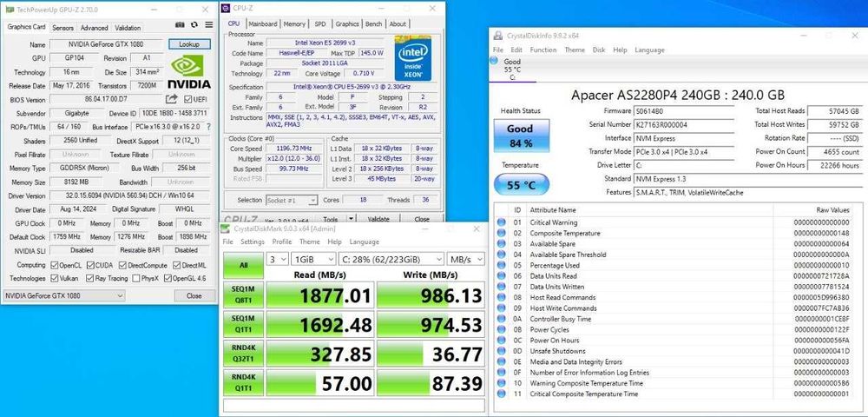Run the SEQ1M Q8T1 test
The height and width of the screenshot is (417, 868).
(244, 295)
